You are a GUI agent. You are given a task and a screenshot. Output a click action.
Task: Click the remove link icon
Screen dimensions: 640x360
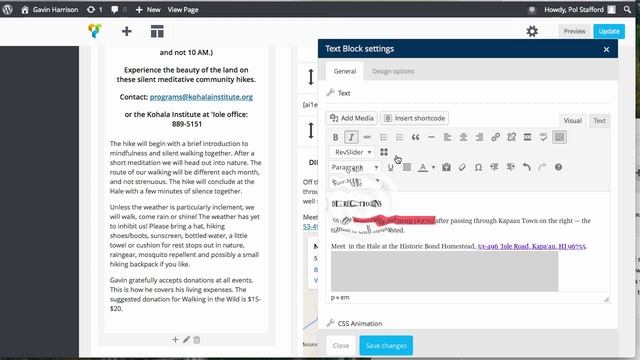click(511, 137)
